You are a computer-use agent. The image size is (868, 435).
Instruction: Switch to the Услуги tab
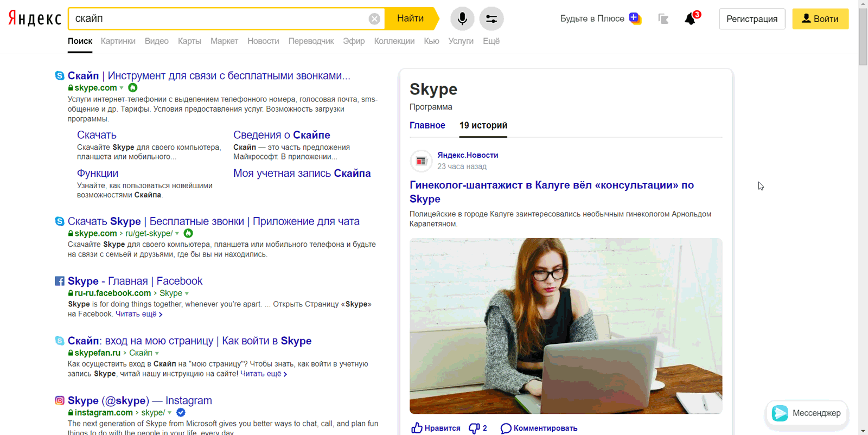461,41
